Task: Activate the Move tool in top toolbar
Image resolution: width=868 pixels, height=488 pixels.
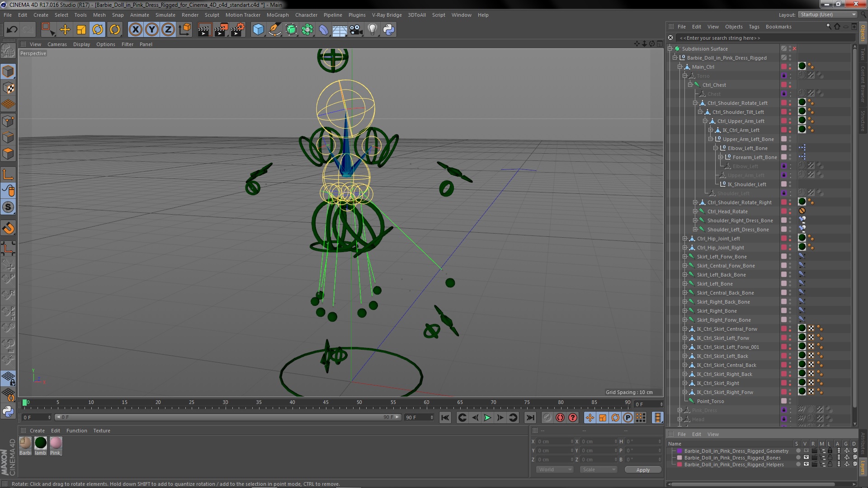Action: [65, 30]
